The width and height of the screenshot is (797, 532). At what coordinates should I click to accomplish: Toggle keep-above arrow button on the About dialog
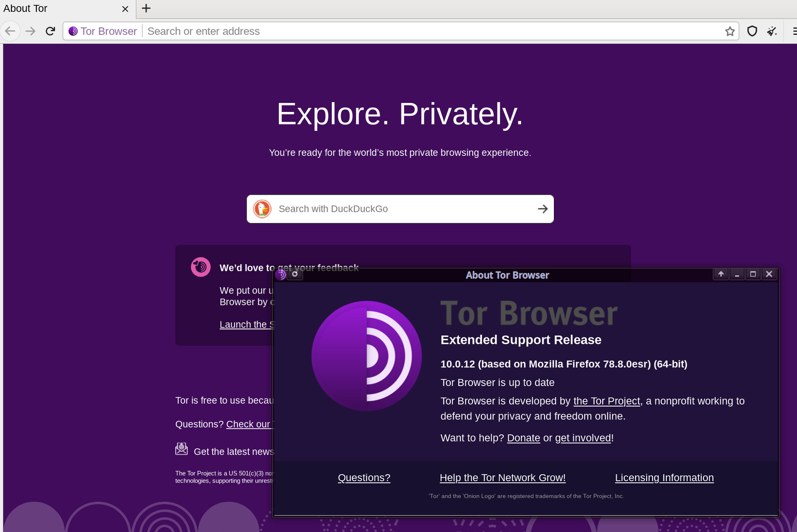(x=721, y=274)
